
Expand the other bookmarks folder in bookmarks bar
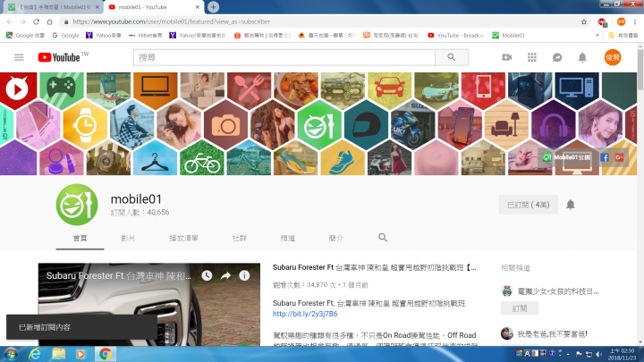622,35
